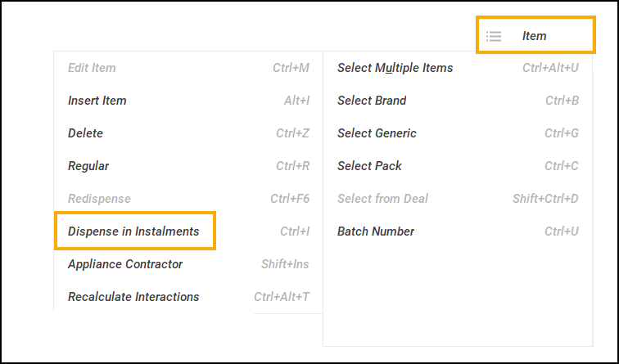Mark item as Regular
Screen dimensions: 619x364
pos(88,166)
